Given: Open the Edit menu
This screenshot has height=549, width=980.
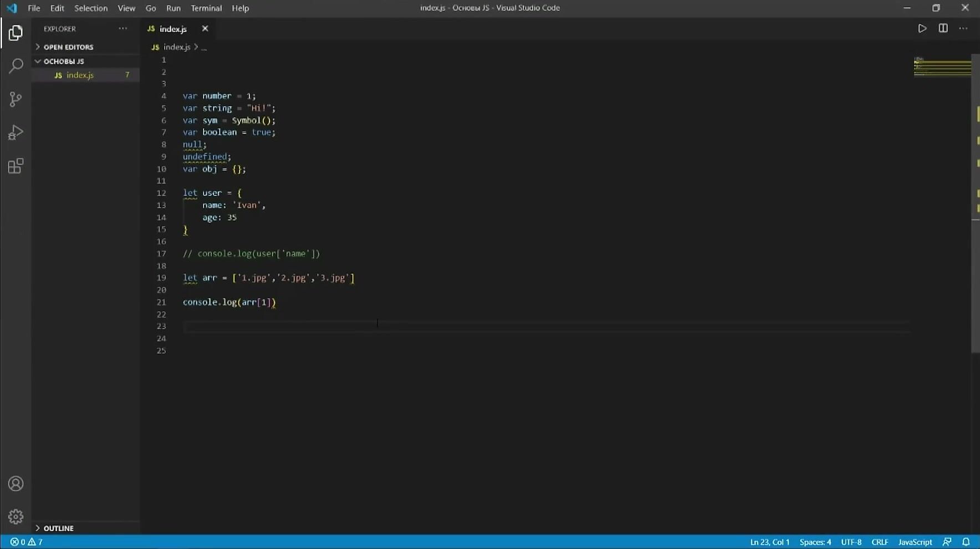Looking at the screenshot, I should (x=57, y=8).
